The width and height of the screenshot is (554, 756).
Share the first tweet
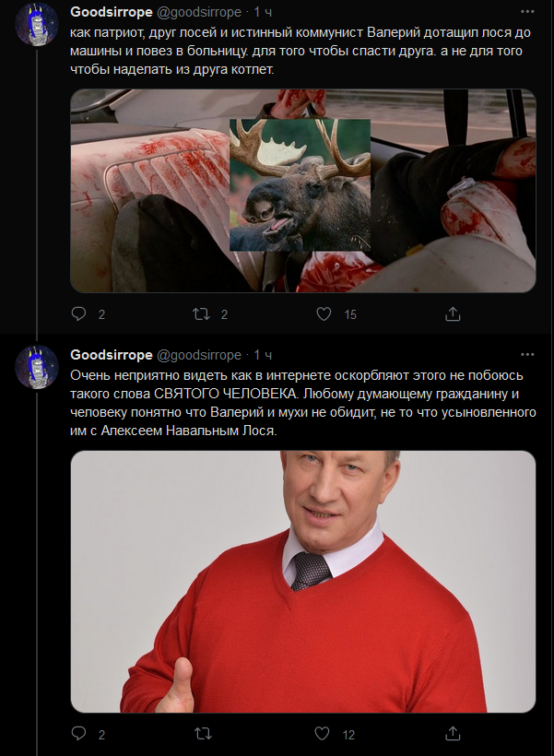point(451,314)
